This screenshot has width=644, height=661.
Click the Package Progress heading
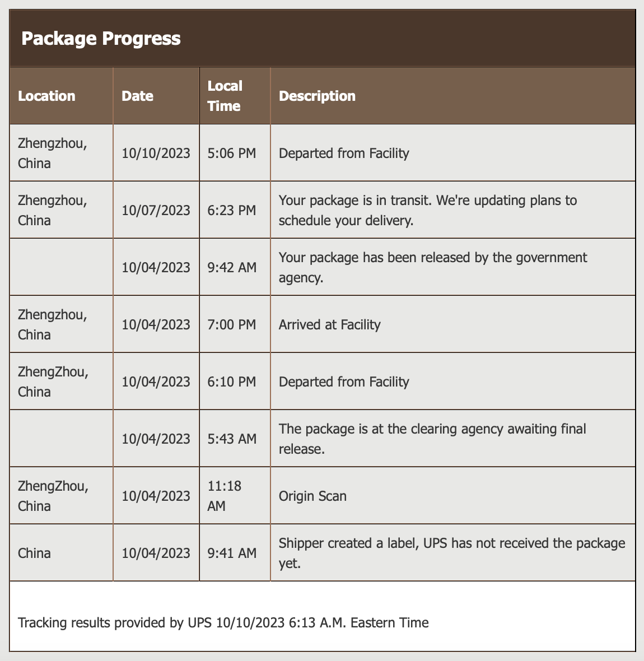(x=101, y=39)
